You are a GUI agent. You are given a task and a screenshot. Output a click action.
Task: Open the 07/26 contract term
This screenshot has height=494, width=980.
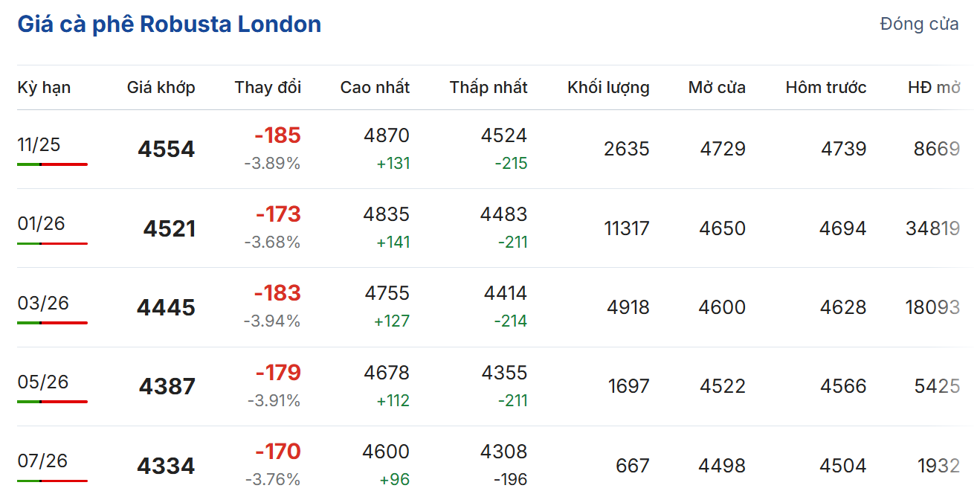coord(42,461)
